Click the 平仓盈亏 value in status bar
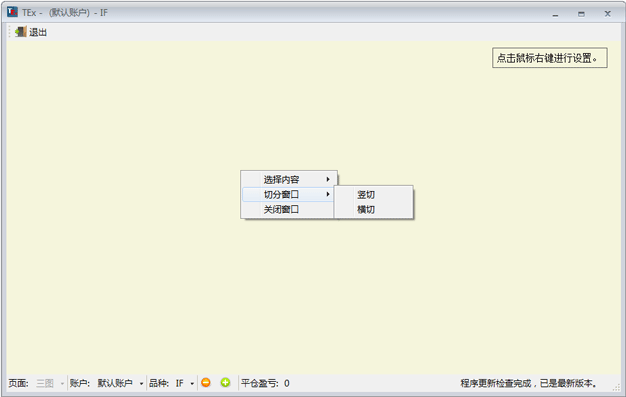 tap(287, 383)
